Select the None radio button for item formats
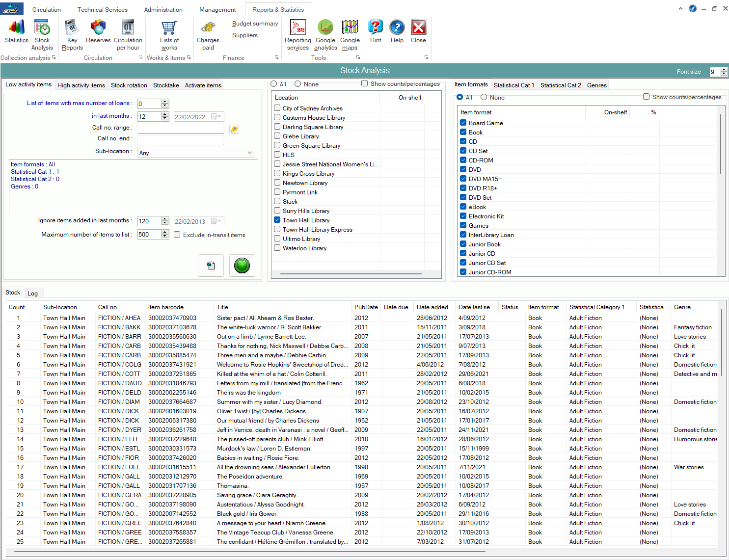Screen dimensions: 729x560 pyautogui.click(x=484, y=97)
